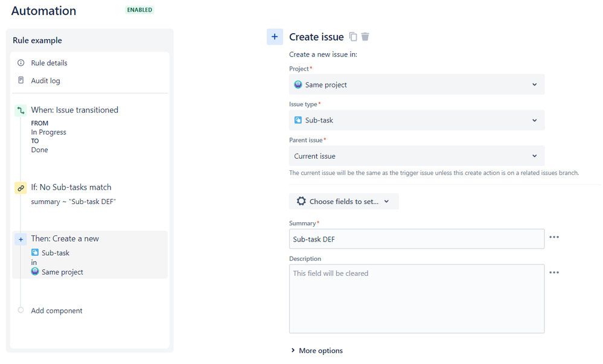The width and height of the screenshot is (603, 364).
Task: Click into the Summary text field
Action: (416, 239)
